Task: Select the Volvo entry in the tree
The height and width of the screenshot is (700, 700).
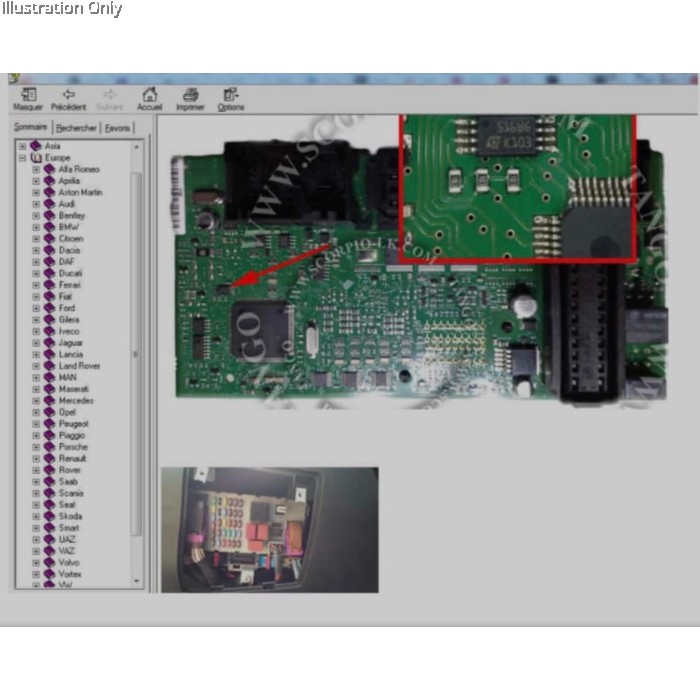Action: point(68,563)
